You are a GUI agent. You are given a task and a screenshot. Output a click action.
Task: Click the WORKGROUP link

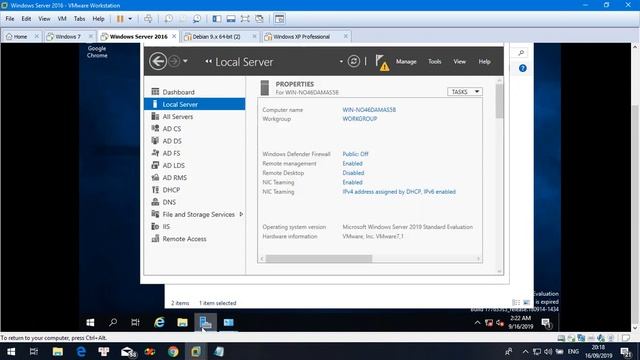(360, 119)
